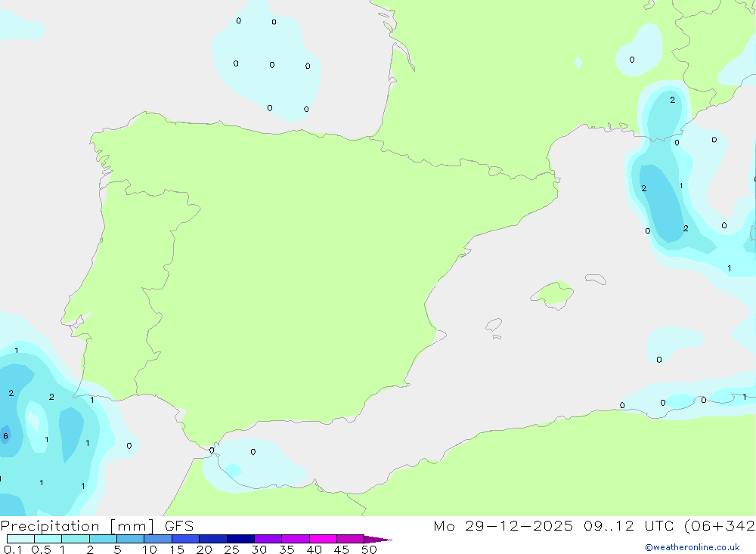Image resolution: width=756 pixels, height=554 pixels.
Task: Pick the 15–20 mm legend color box
Action: (x=186, y=539)
